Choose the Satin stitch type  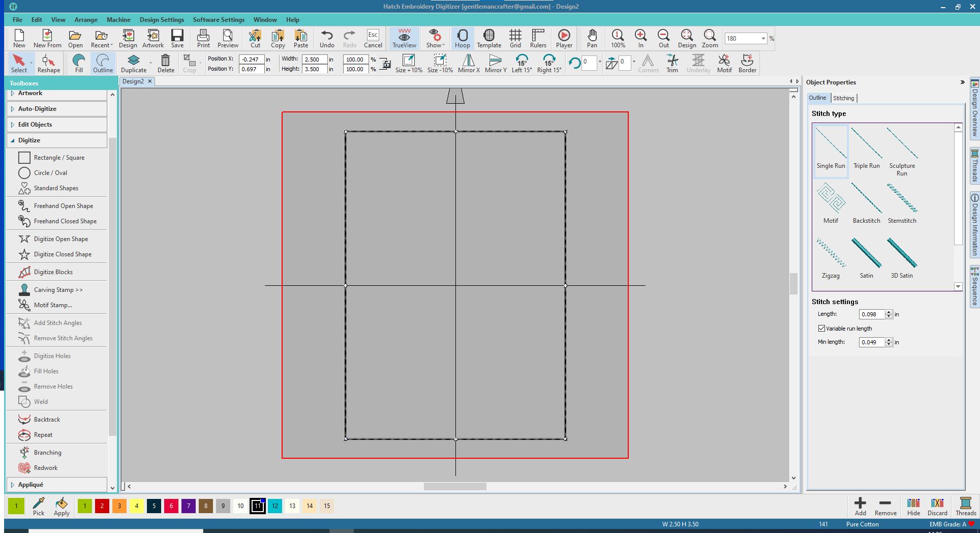click(x=866, y=258)
